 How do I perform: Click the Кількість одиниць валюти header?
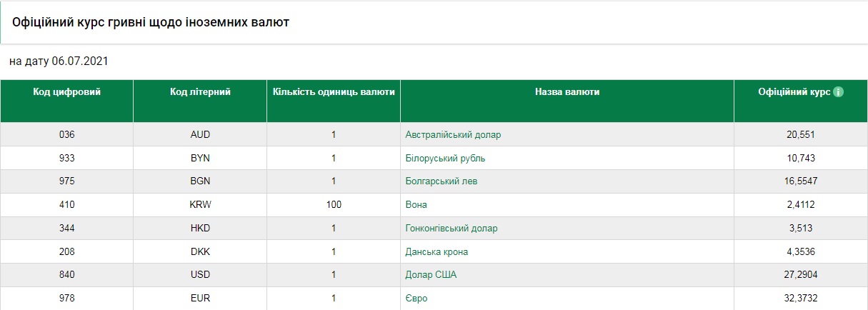pyautogui.click(x=334, y=92)
